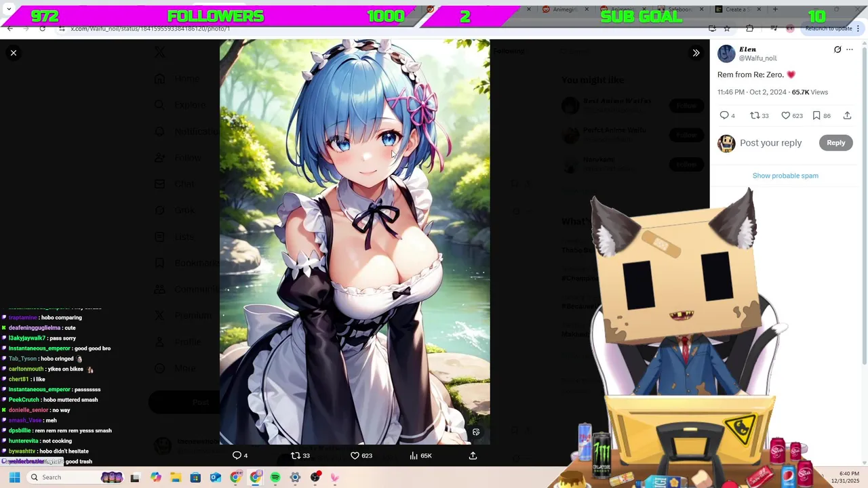868x488 pixels.
Task: Click chat message 'hobo comparing'
Action: [62, 317]
